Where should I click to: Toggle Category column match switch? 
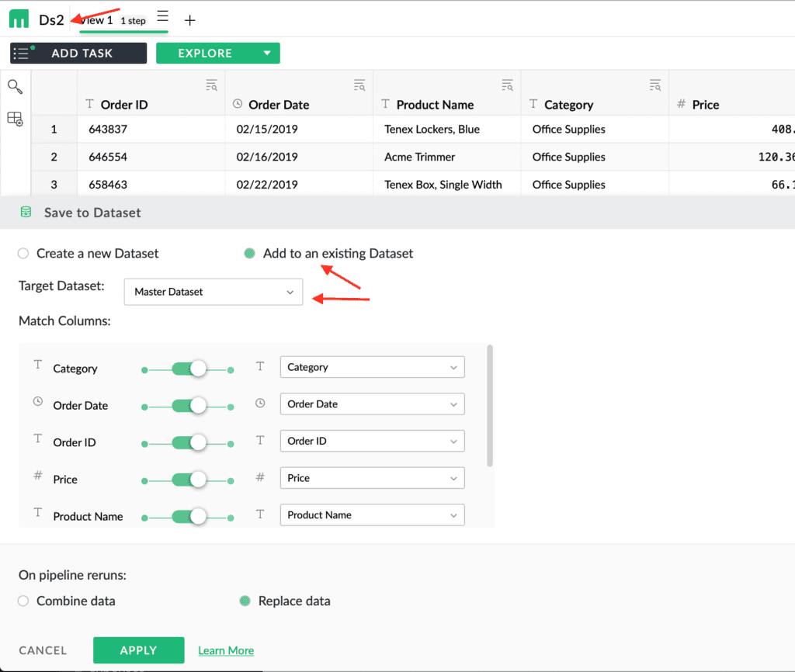click(189, 369)
